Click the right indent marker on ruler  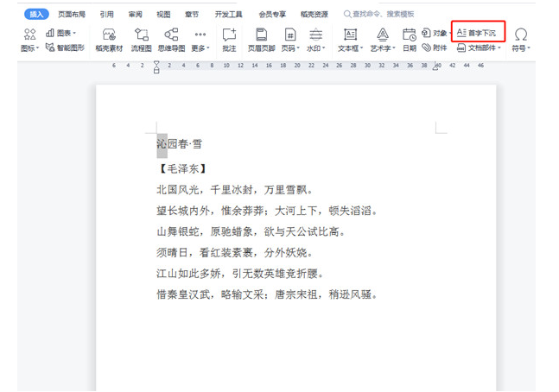tap(435, 66)
